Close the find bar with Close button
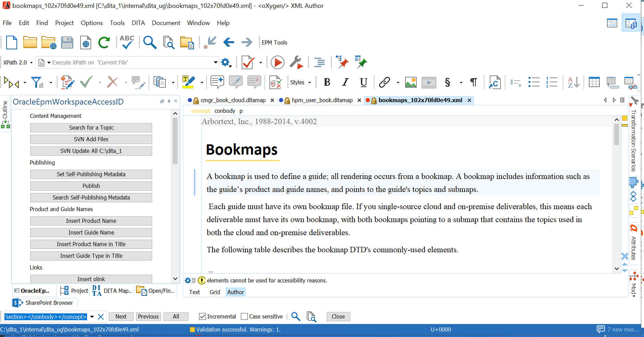Image resolution: width=644 pixels, height=337 pixels. tap(338, 316)
